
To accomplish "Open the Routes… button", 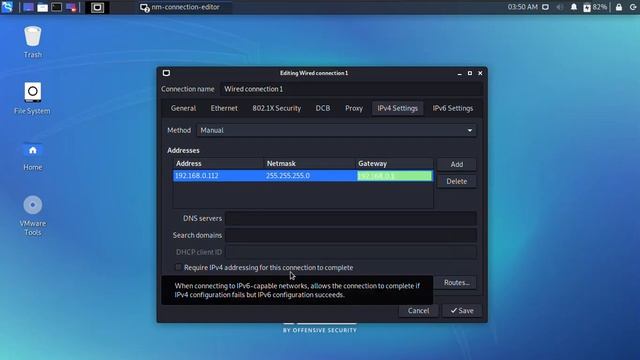I will [x=456, y=282].
